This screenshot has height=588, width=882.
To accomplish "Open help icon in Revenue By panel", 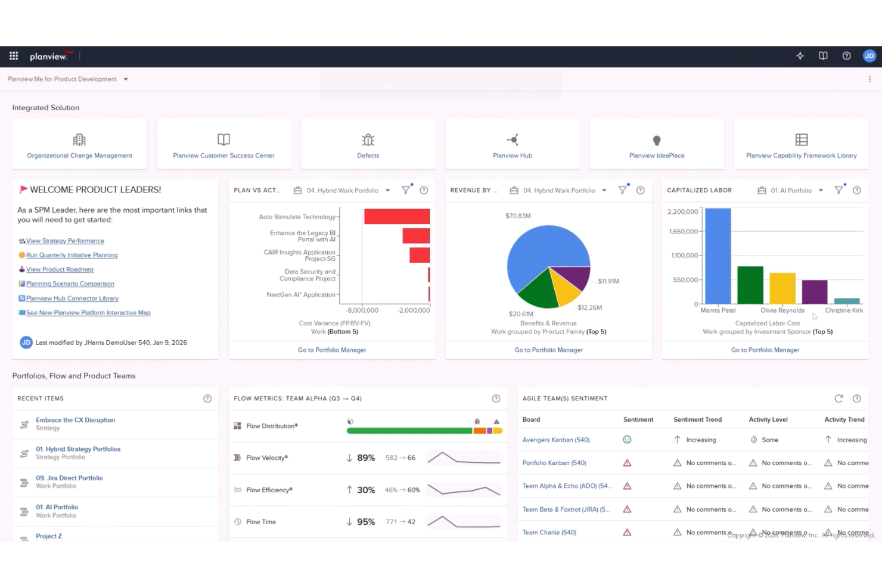I will point(641,191).
